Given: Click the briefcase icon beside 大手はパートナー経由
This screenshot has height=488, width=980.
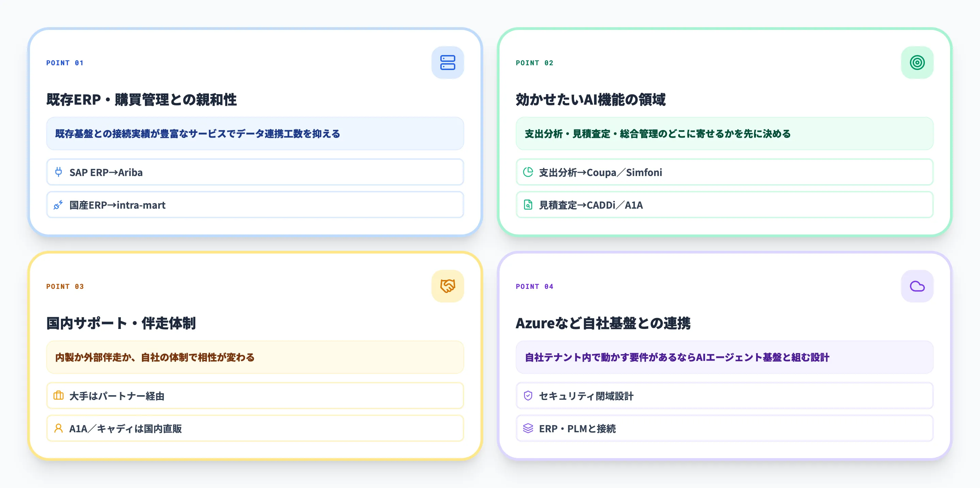Looking at the screenshot, I should point(58,396).
